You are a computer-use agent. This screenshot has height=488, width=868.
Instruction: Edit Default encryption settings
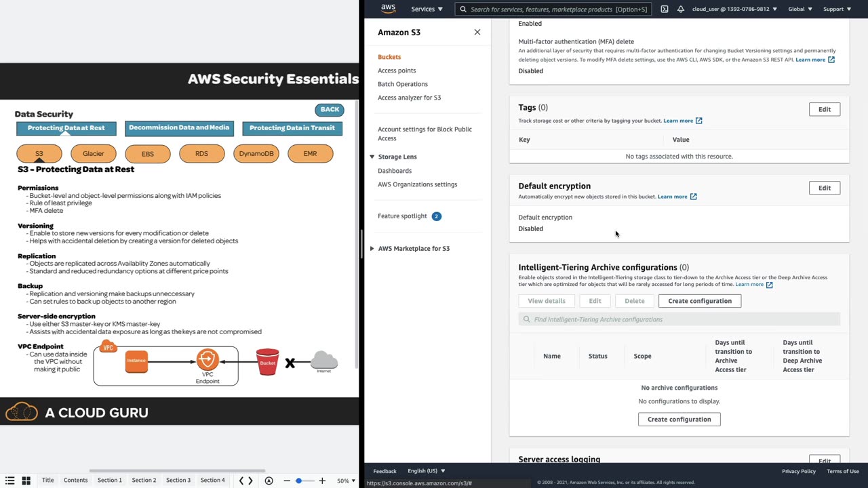click(x=825, y=188)
